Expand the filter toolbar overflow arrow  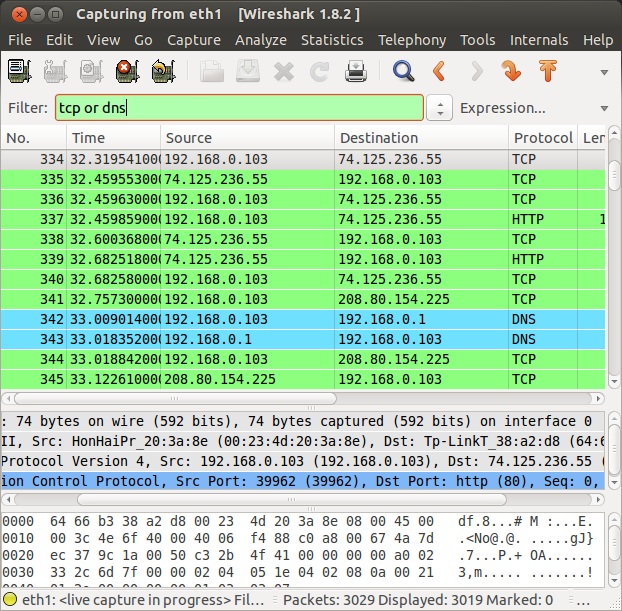pos(604,108)
